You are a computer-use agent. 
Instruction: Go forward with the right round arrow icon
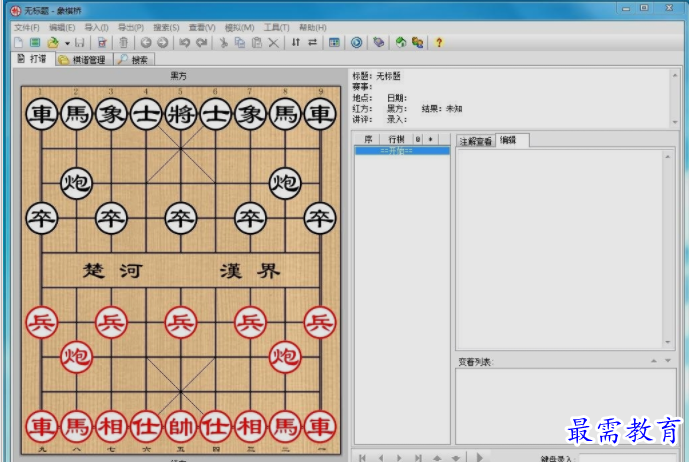163,43
